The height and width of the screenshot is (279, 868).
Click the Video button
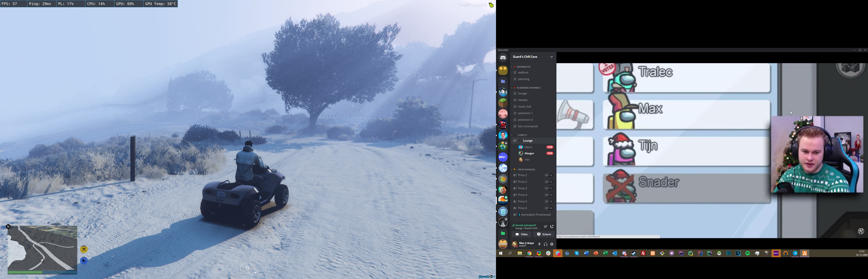pyautogui.click(x=521, y=234)
